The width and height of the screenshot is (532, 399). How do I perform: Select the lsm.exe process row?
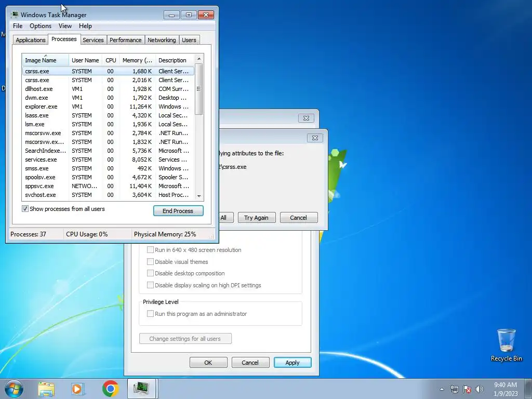click(108, 124)
